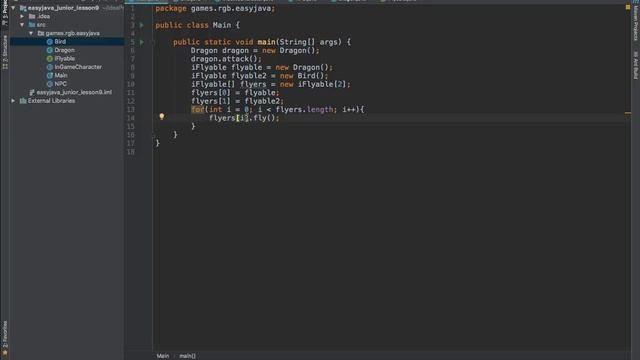Open the Project tool window tab
The width and height of the screenshot is (640, 360).
click(5, 13)
